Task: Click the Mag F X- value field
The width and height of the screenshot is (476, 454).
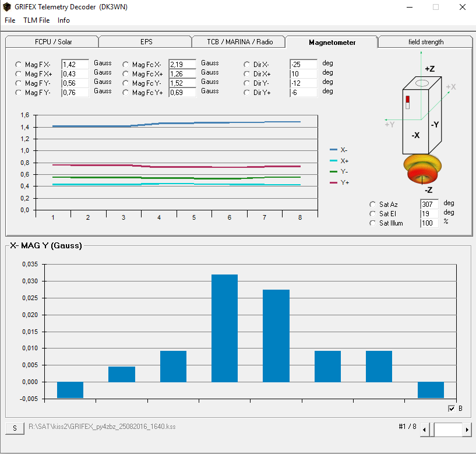Action: pos(75,65)
